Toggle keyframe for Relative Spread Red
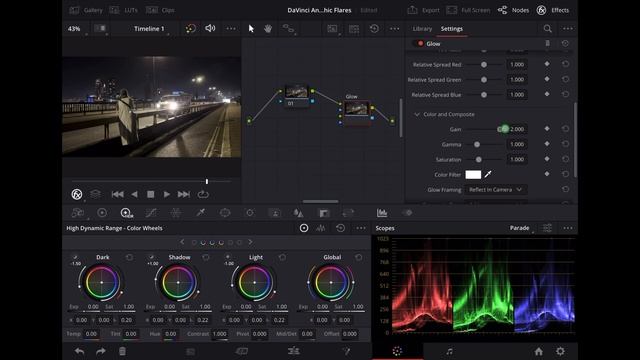 (x=547, y=64)
